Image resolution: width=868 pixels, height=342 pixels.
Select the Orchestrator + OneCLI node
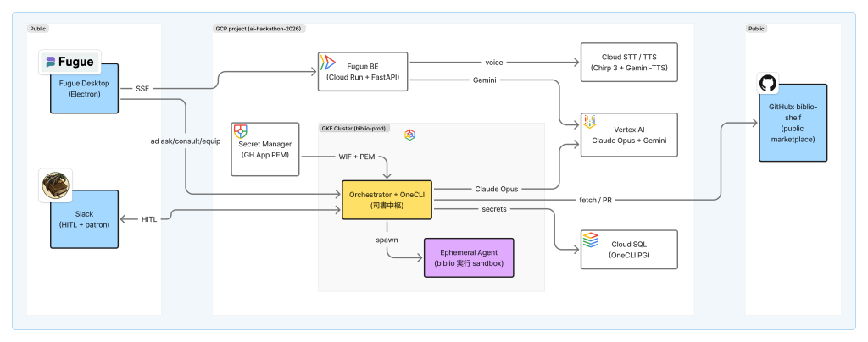(x=387, y=200)
